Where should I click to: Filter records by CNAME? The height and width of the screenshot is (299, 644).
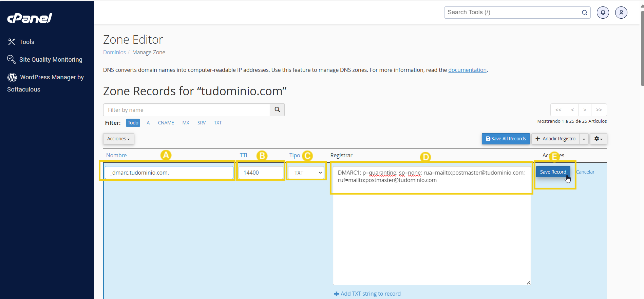point(166,123)
